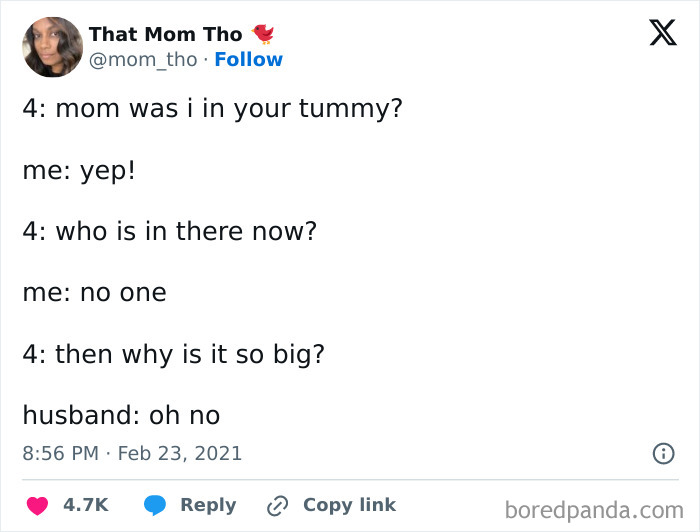Click the 4.7K likes count
Image resolution: width=700 pixels, height=532 pixels.
click(86, 506)
